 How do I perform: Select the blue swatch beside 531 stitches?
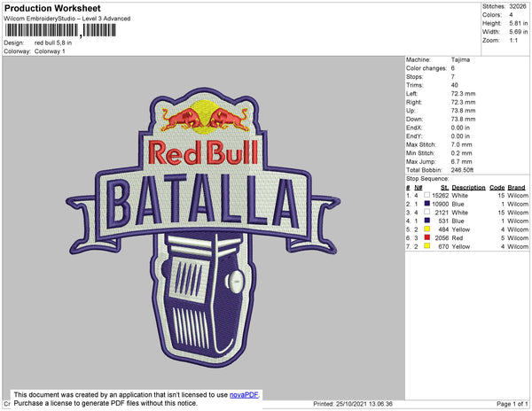(x=426, y=221)
